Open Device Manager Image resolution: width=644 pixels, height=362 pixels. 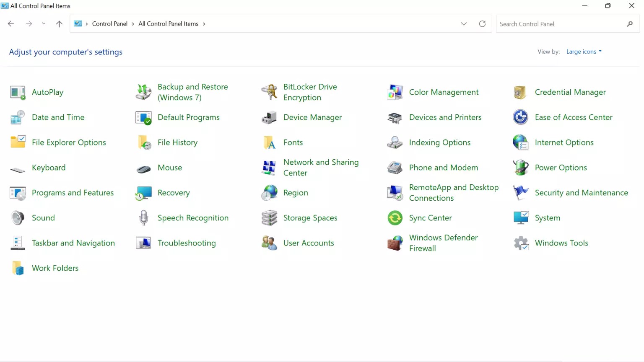(312, 117)
